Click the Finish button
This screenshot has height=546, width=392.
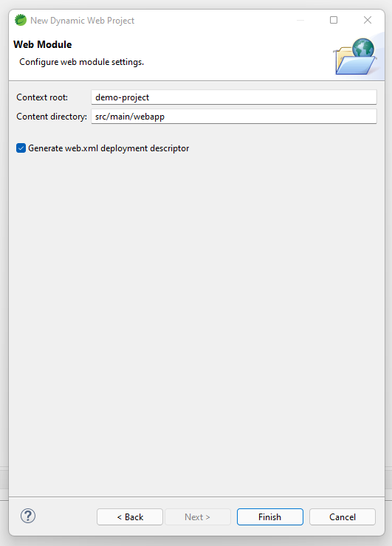(x=269, y=516)
